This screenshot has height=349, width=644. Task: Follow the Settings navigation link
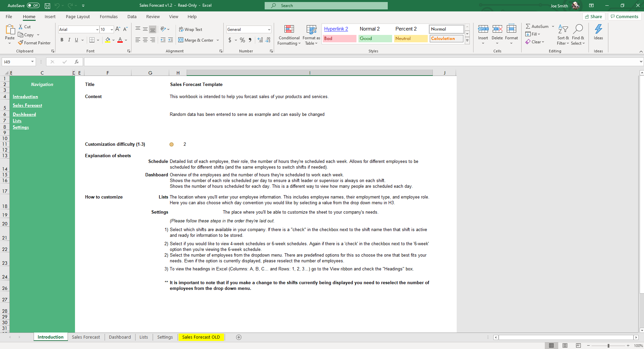pyautogui.click(x=21, y=127)
